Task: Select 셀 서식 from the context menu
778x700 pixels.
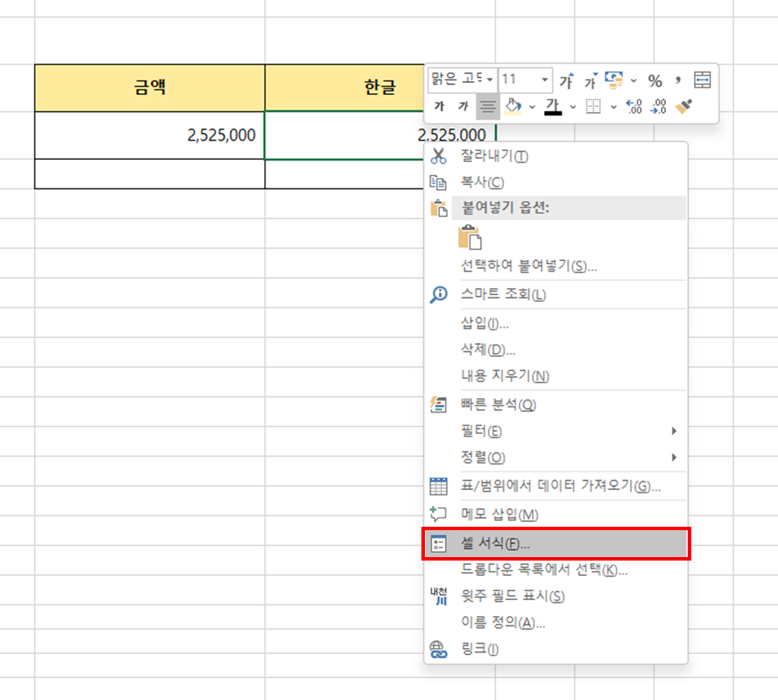Action: click(493, 544)
